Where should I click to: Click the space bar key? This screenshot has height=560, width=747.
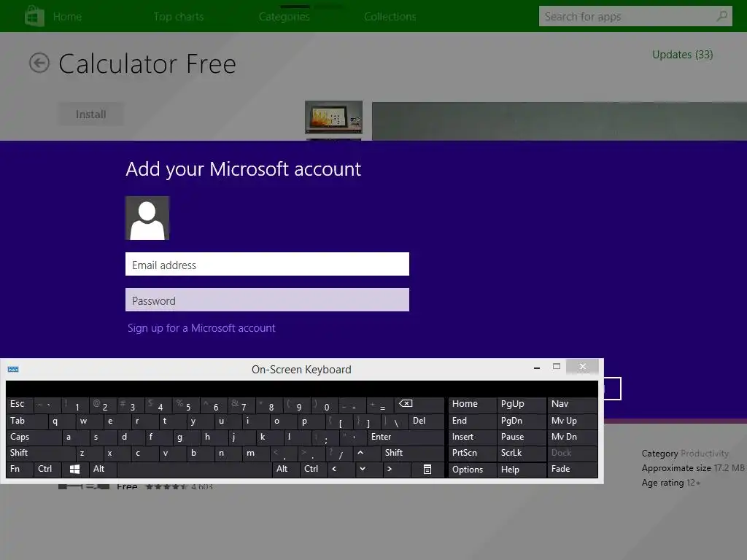[x=194, y=469]
